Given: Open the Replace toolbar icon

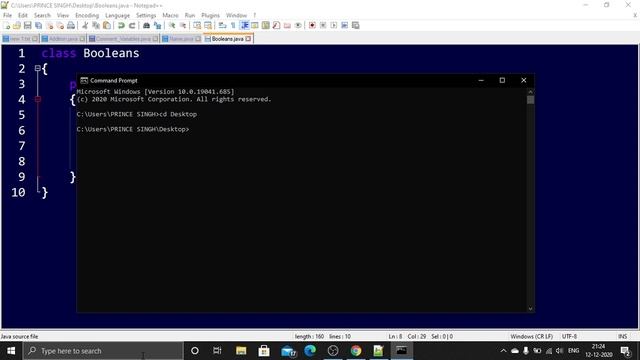Looking at the screenshot, I should coord(157,25).
